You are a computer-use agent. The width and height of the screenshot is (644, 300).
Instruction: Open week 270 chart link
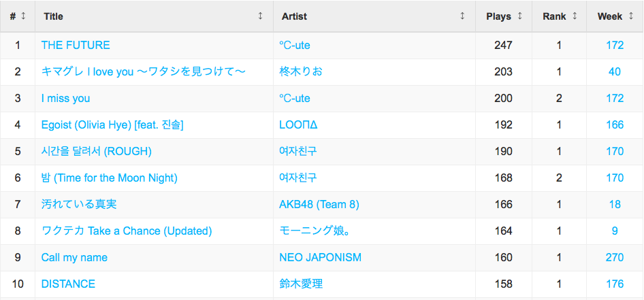[615, 258]
